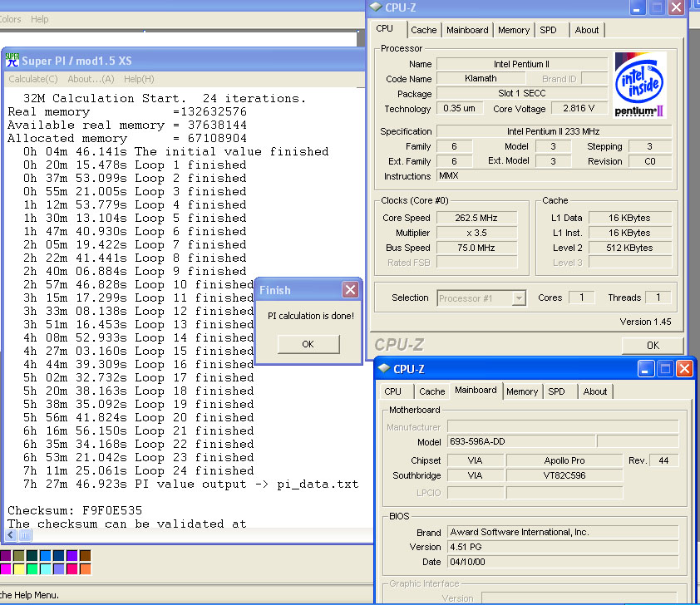Image resolution: width=700 pixels, height=605 pixels.
Task: Click the Checksum: F9F0E535 line
Action: click(x=75, y=510)
